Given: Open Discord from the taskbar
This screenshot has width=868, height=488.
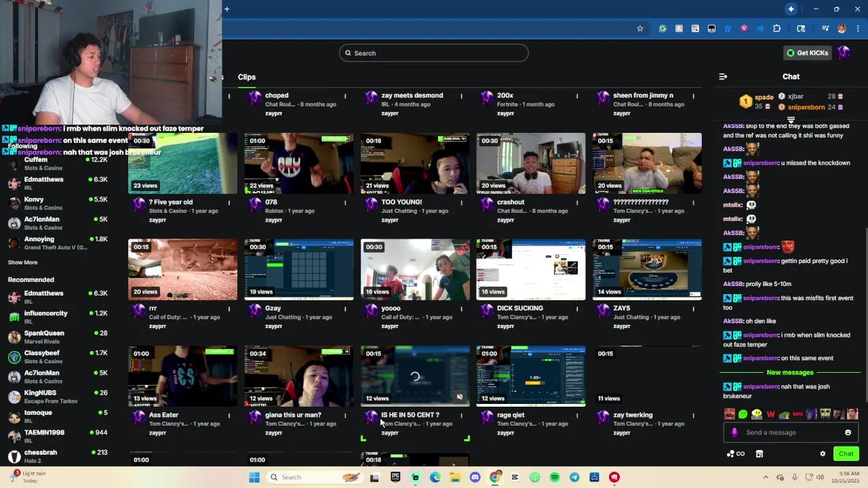Looking at the screenshot, I should coord(475,477).
